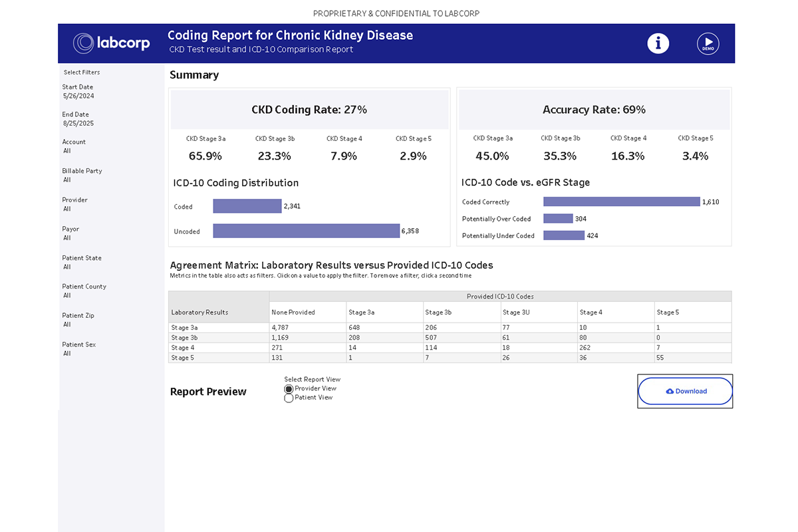The image size is (798, 532).
Task: Select the Patient State filter
Action: [x=81, y=262]
